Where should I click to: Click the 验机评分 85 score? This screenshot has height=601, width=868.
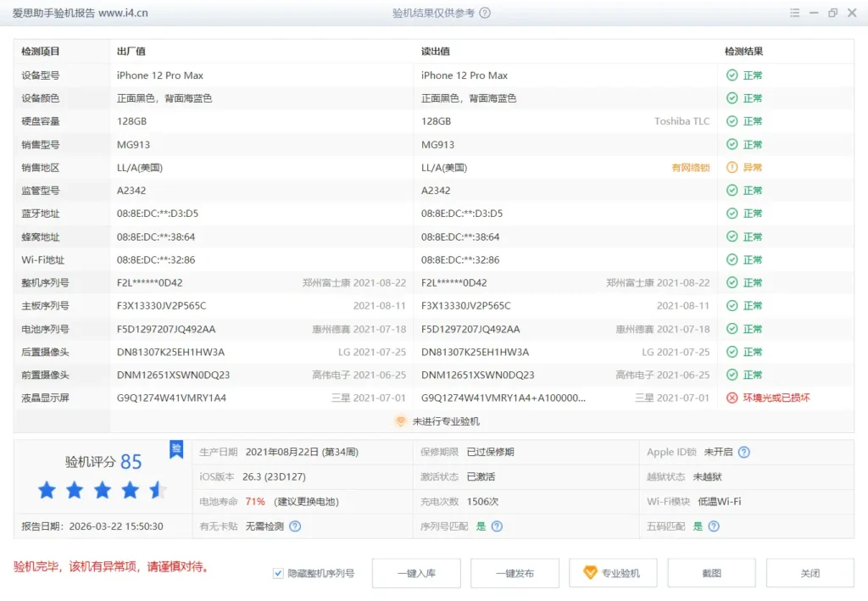[103, 461]
